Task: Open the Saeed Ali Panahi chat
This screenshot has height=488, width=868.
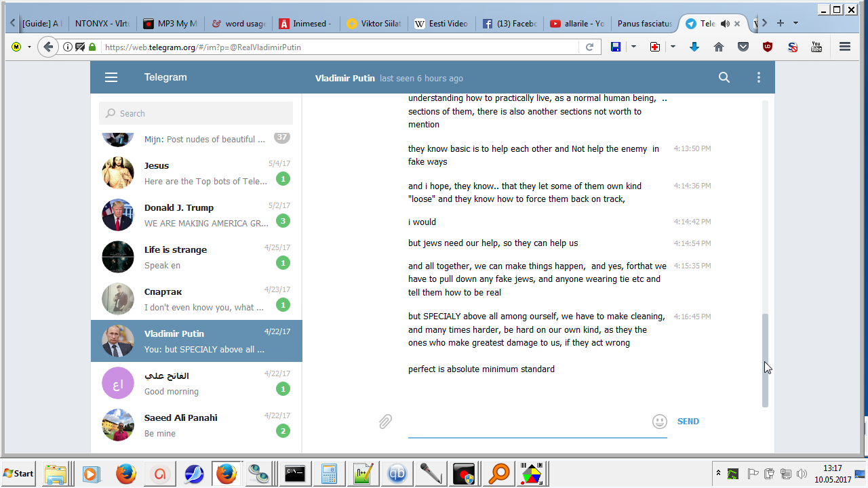Action: 197,425
